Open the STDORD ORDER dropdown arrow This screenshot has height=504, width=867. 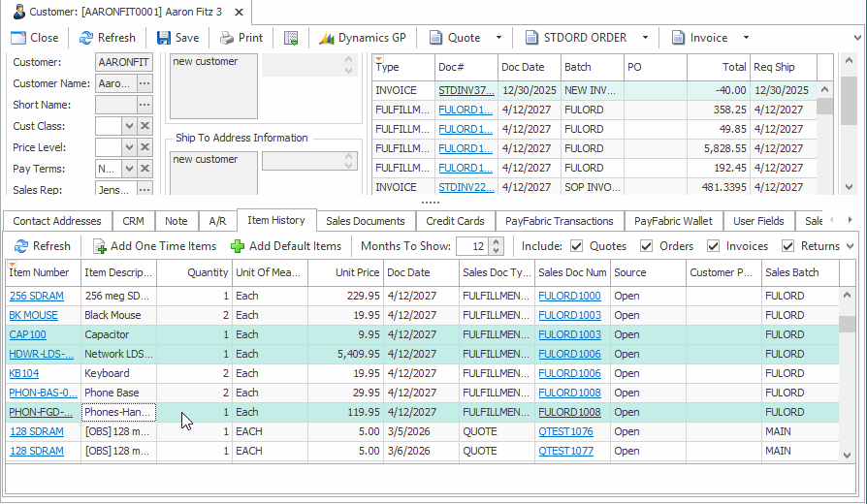645,38
